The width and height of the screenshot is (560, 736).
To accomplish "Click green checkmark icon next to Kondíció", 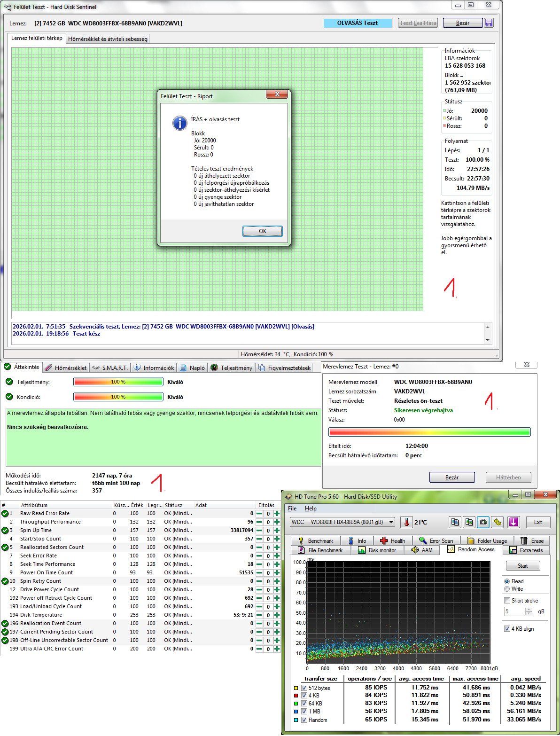I will pyautogui.click(x=9, y=397).
